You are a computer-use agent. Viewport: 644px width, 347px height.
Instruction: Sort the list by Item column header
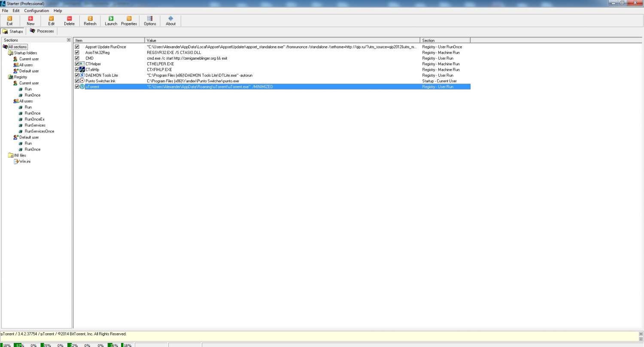[109, 40]
